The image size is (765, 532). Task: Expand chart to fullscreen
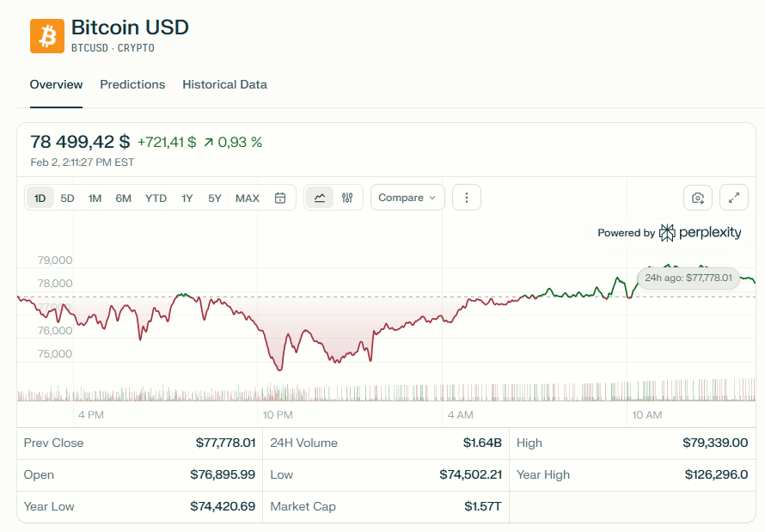click(734, 198)
